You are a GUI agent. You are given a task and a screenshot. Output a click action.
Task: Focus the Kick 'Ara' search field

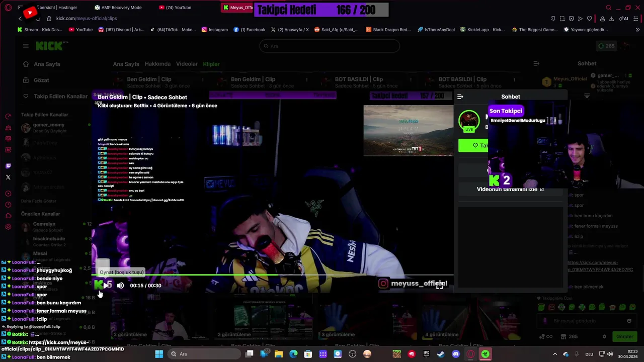pyautogui.click(x=330, y=46)
